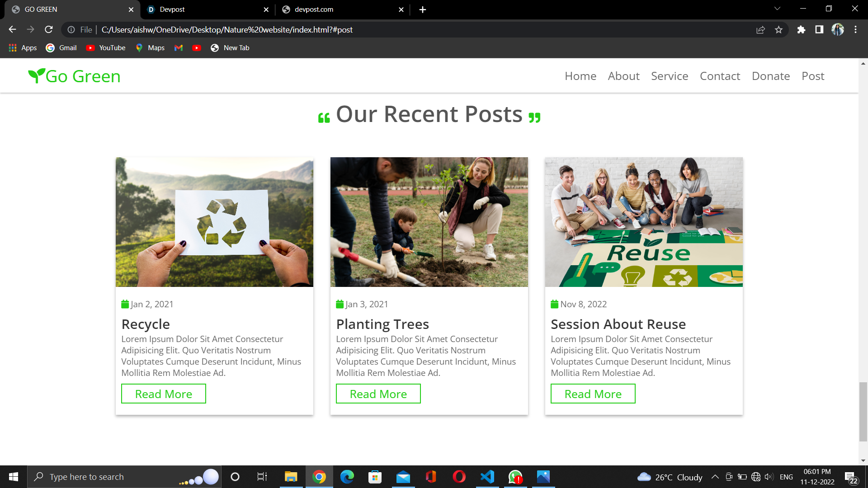Select Donate in the navigation menu
The image size is (868, 488).
pos(770,76)
